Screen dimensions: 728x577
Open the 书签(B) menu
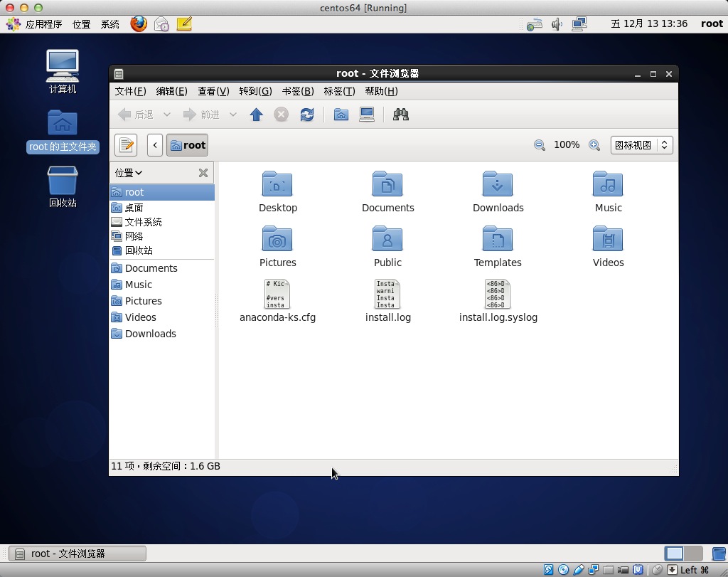pyautogui.click(x=298, y=91)
